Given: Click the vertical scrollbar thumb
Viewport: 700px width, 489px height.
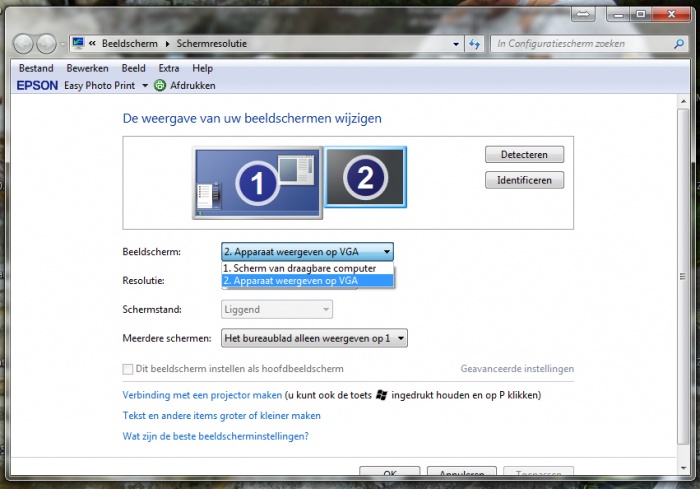Looking at the screenshot, I should pos(683,276).
